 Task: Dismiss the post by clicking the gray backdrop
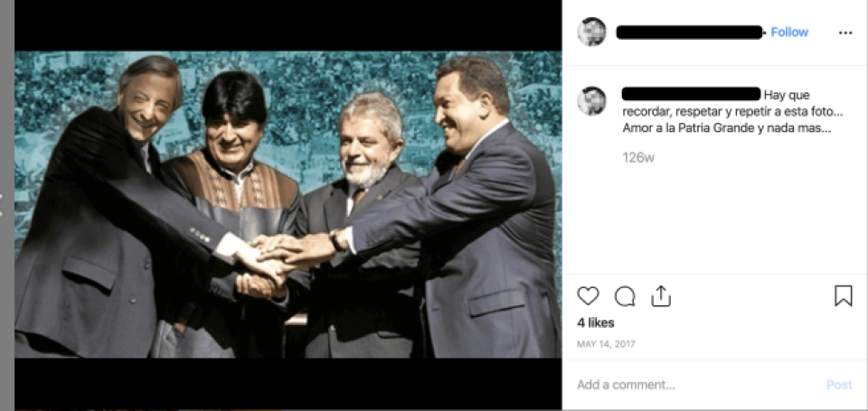(x=6, y=83)
